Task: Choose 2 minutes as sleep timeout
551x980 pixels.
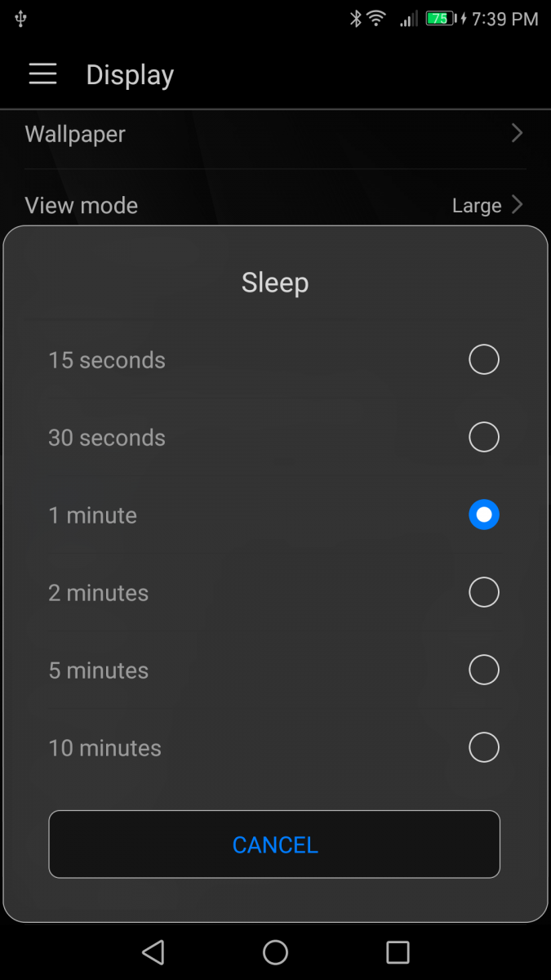Action: point(484,592)
